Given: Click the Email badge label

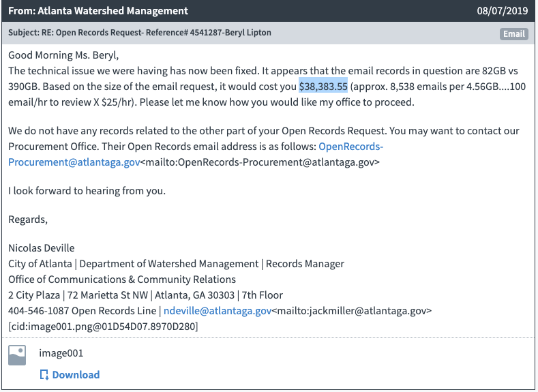Looking at the screenshot, I should [x=513, y=33].
